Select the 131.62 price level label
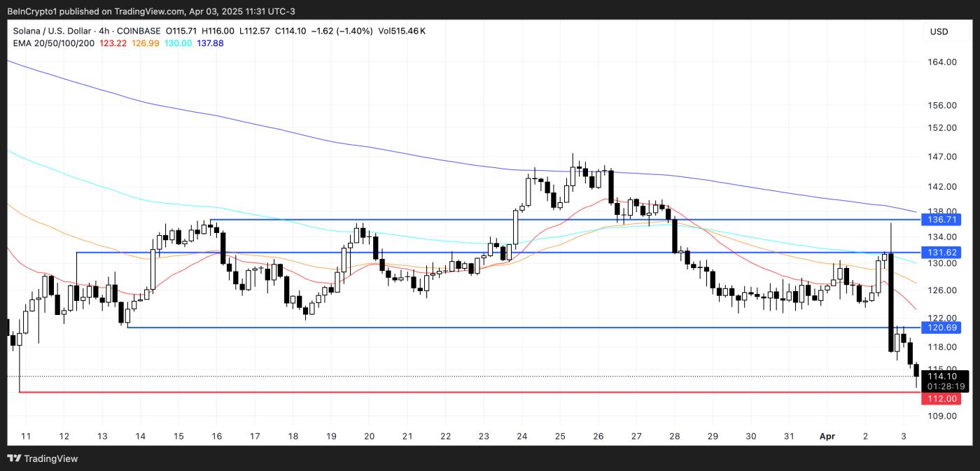Viewport: 980px width, 471px height. [x=941, y=253]
